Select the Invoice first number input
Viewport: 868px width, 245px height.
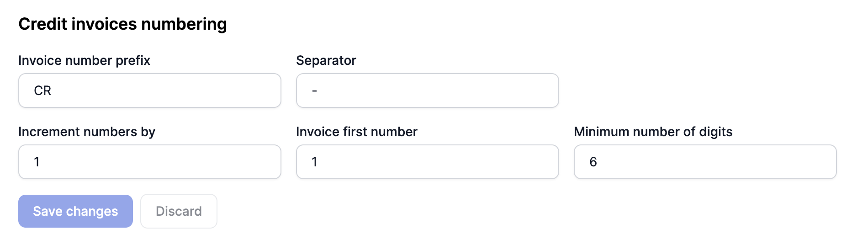[427, 162]
